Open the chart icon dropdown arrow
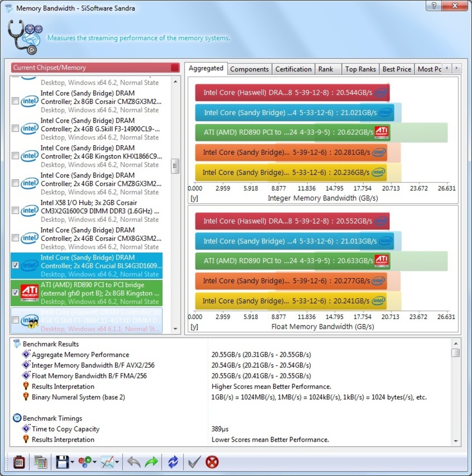Viewport: 472px width, 476px height. click(117, 462)
